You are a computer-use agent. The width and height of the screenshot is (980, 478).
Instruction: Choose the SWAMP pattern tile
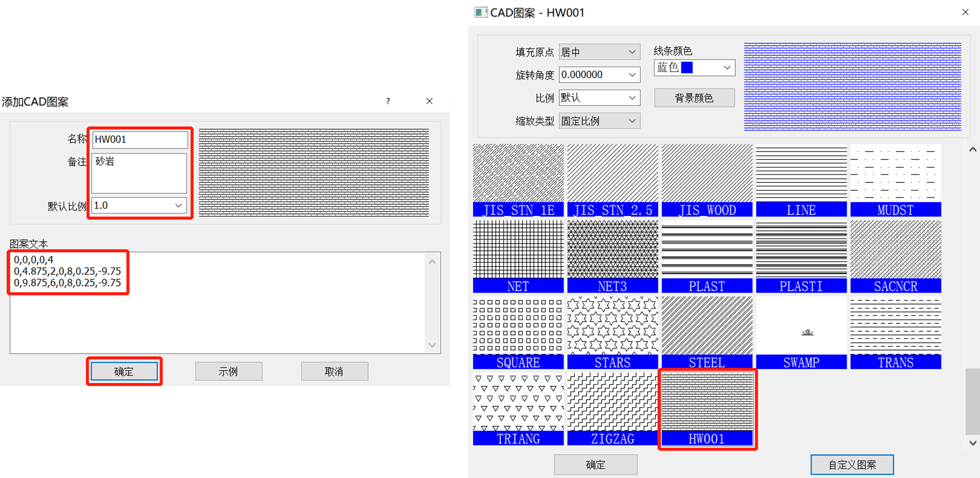click(801, 332)
